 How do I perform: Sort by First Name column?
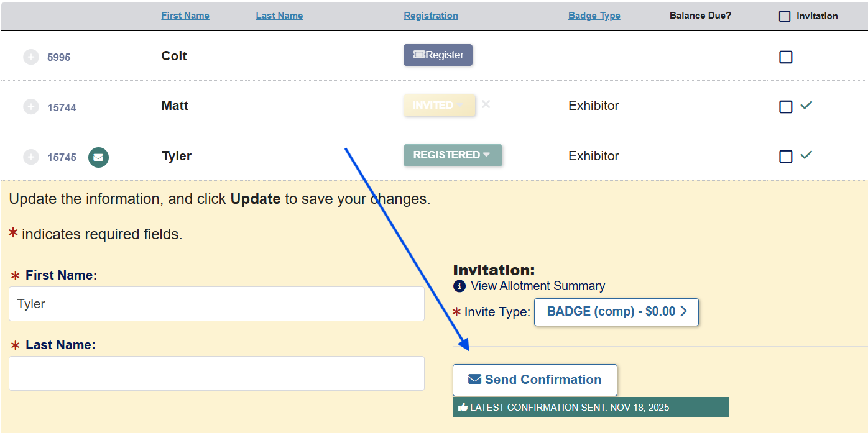(x=185, y=16)
